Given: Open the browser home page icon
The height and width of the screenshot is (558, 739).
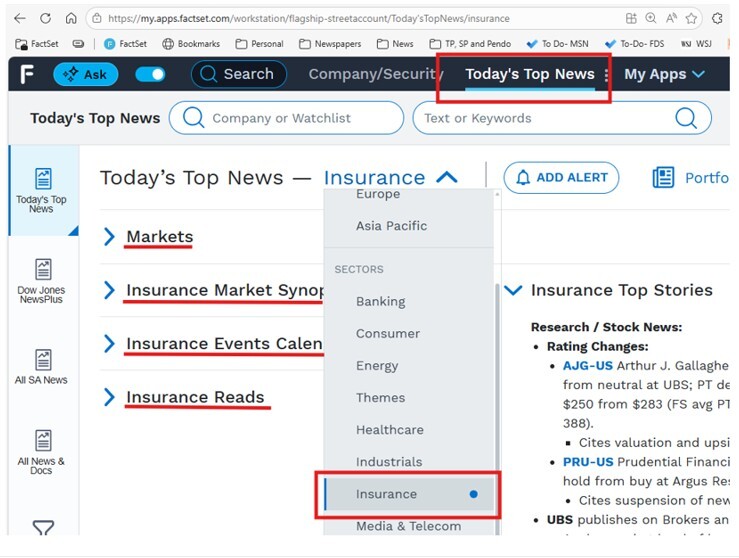Looking at the screenshot, I should pyautogui.click(x=71, y=18).
